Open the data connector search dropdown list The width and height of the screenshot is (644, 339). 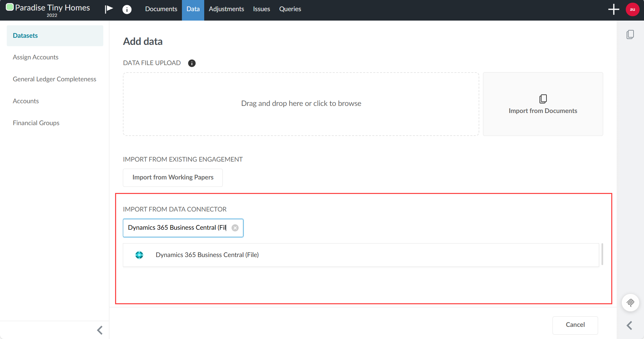click(x=179, y=228)
